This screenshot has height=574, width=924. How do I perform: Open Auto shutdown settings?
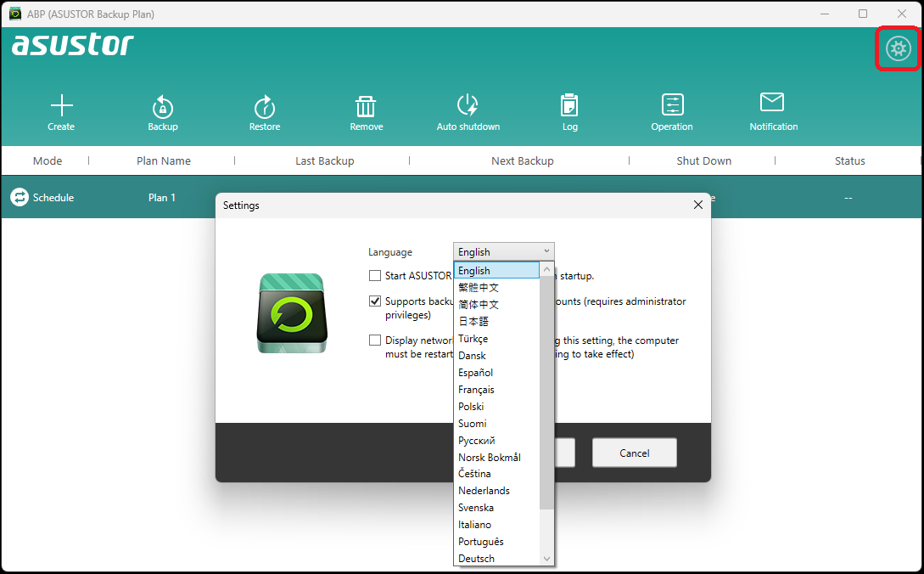coord(468,106)
